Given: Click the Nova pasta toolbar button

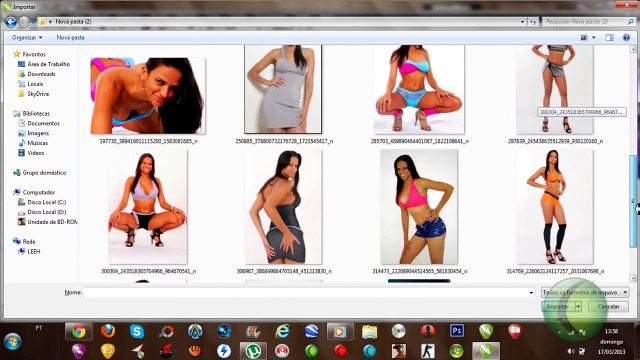Looking at the screenshot, I should (70, 38).
